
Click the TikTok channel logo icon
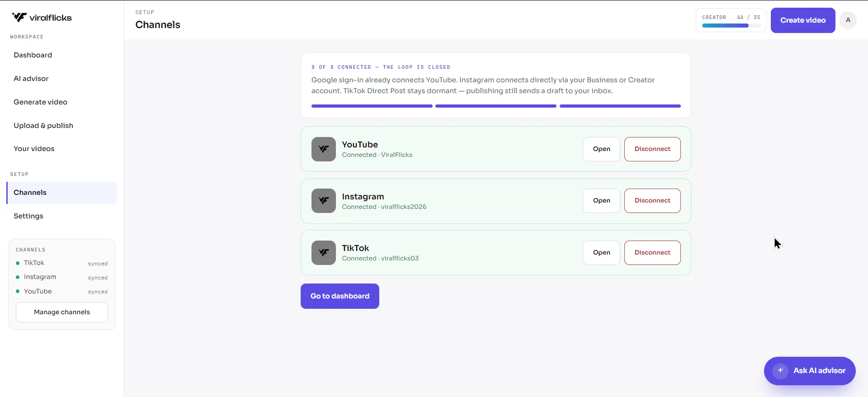point(324,253)
